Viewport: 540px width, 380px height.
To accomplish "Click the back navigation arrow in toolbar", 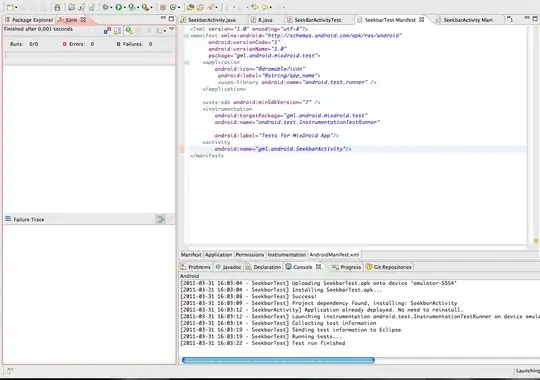I will tap(255, 7).
